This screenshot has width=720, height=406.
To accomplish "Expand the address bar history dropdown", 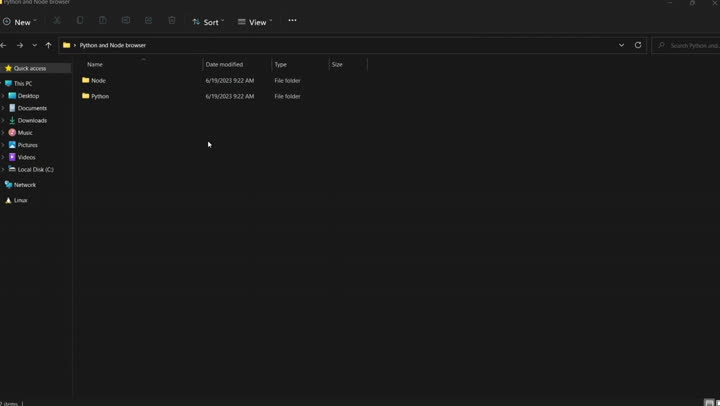I will tap(621, 45).
